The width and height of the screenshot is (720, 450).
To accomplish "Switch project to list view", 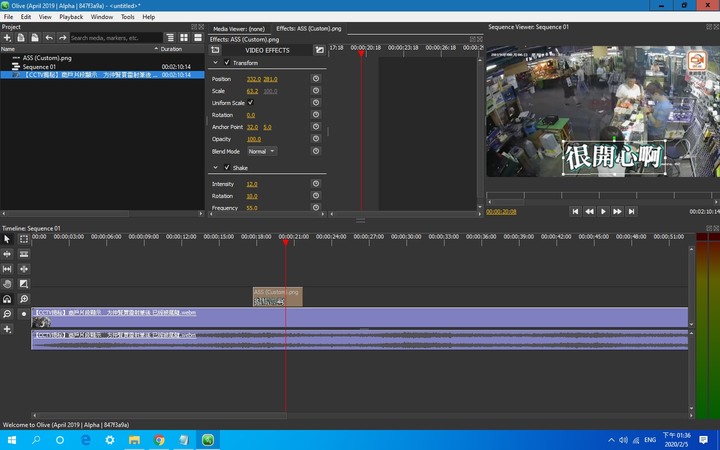I will point(198,38).
